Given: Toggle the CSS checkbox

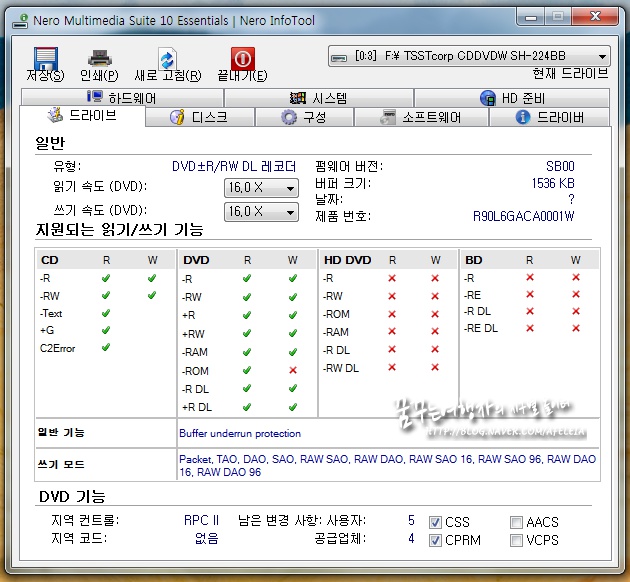Looking at the screenshot, I should tap(436, 522).
